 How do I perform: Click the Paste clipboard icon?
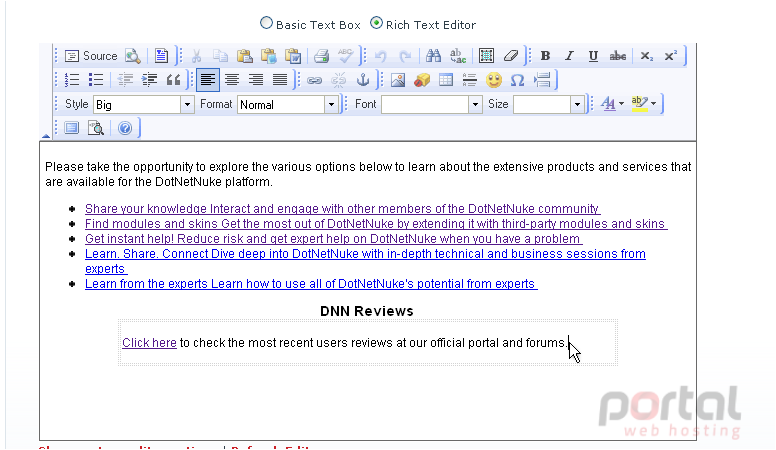tap(244, 56)
